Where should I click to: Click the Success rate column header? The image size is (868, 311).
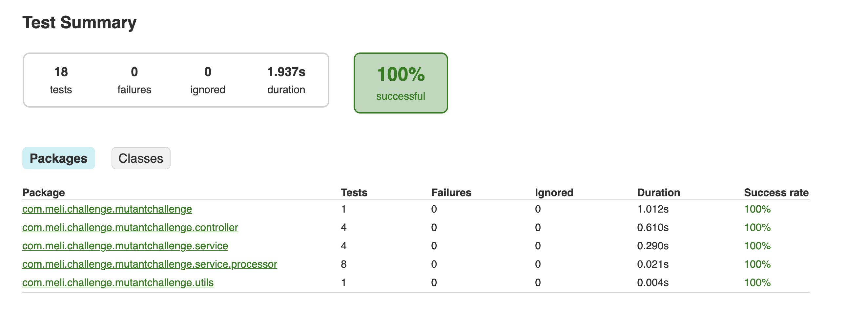tap(775, 192)
